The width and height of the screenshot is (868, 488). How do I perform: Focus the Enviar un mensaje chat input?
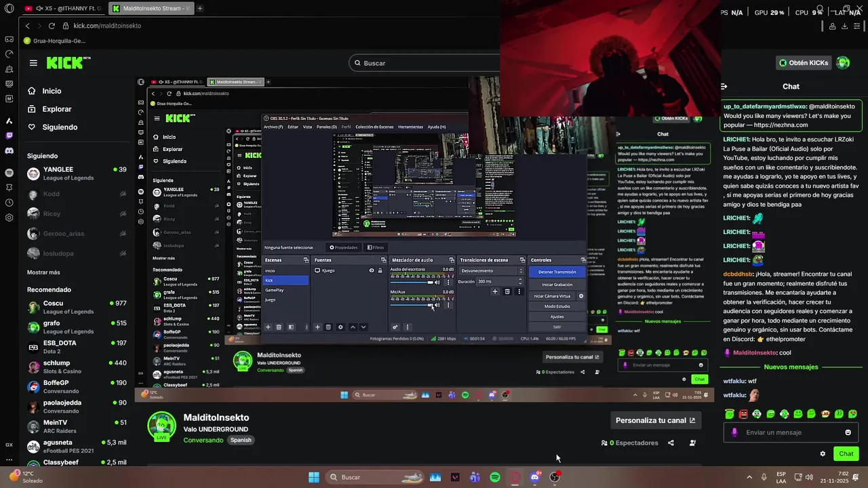(x=791, y=432)
